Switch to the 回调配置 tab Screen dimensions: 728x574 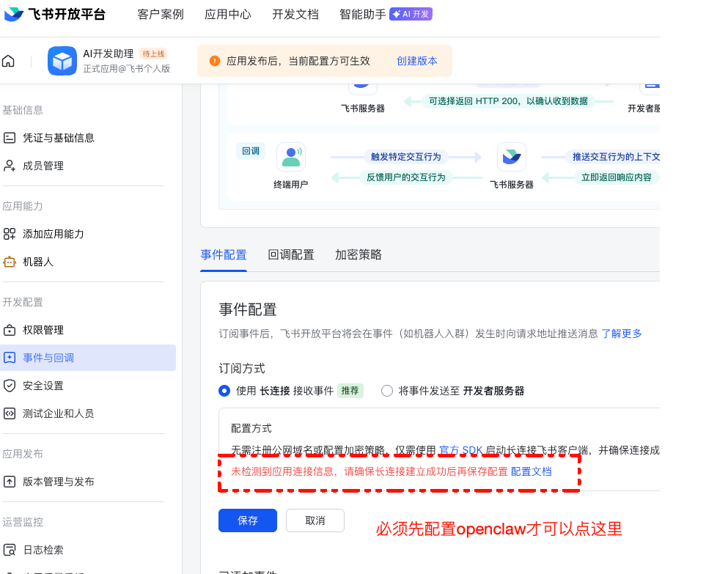click(x=291, y=254)
